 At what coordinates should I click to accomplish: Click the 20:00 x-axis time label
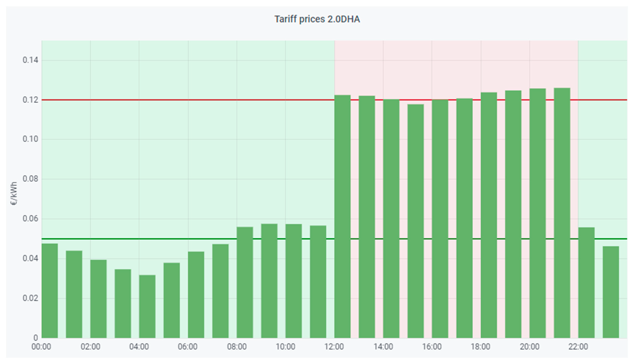coord(529,347)
